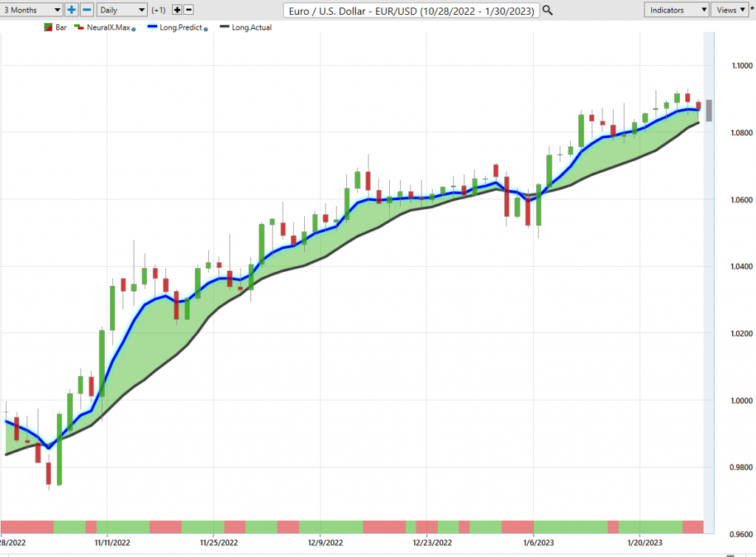Click the 1.0400 price axis label

[x=741, y=266]
